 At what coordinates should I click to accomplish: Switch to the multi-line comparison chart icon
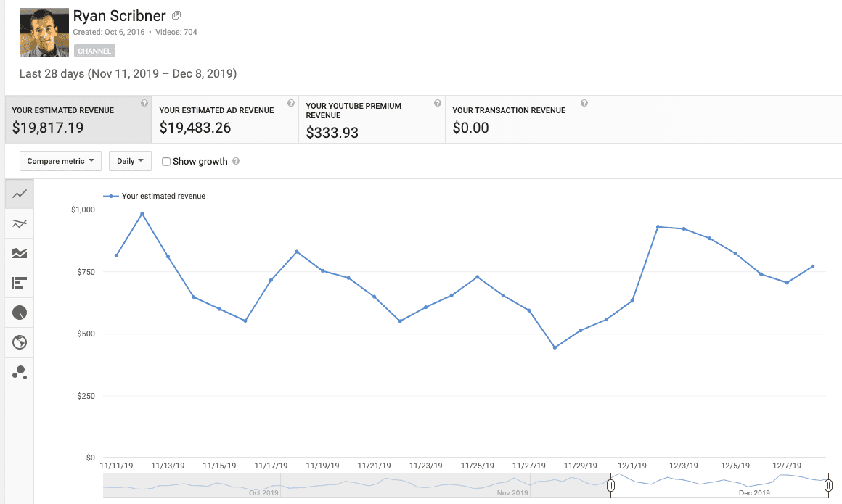(x=19, y=223)
